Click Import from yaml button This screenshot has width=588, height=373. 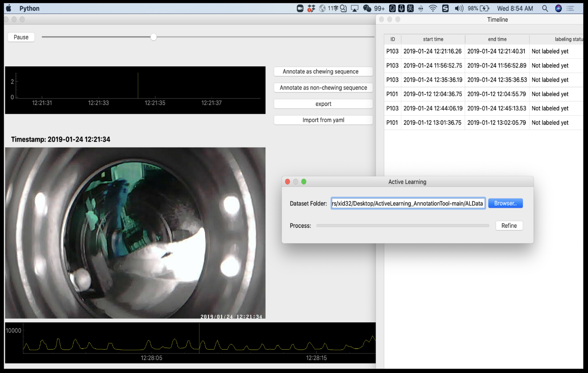click(x=323, y=120)
